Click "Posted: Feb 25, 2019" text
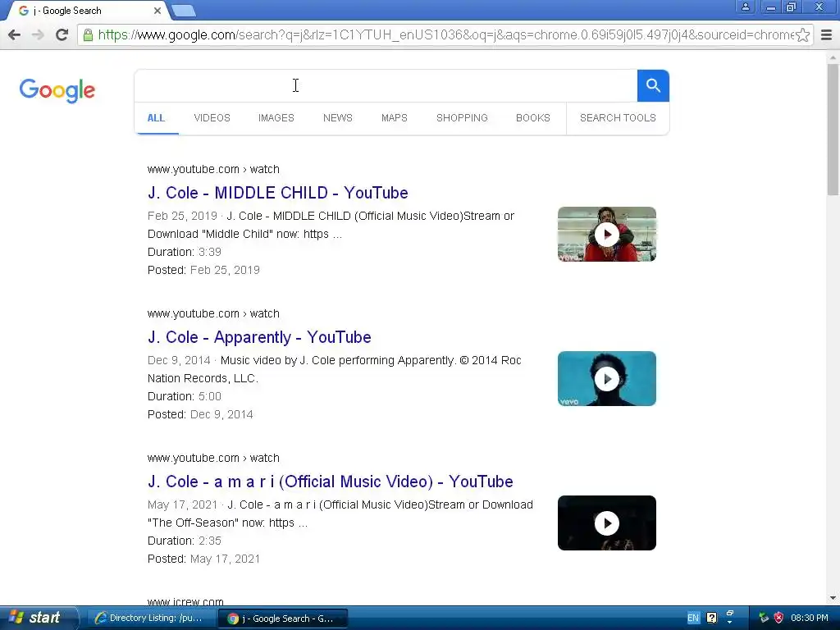The height and width of the screenshot is (630, 840). [203, 270]
